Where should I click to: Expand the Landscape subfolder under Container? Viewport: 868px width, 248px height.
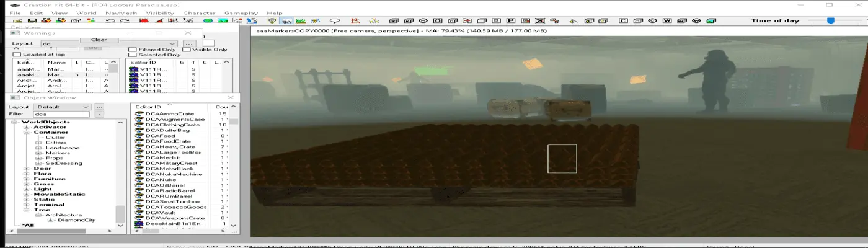(x=38, y=148)
